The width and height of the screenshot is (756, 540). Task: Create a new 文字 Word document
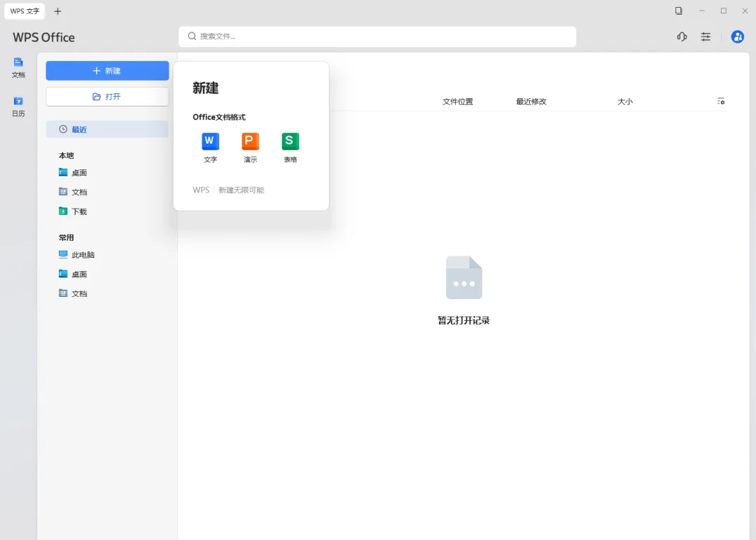[210, 148]
